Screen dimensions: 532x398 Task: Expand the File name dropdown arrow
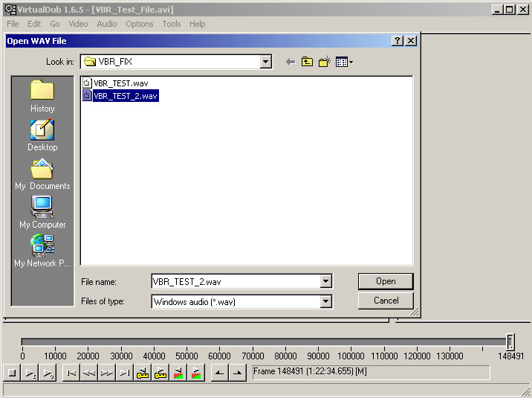click(325, 281)
